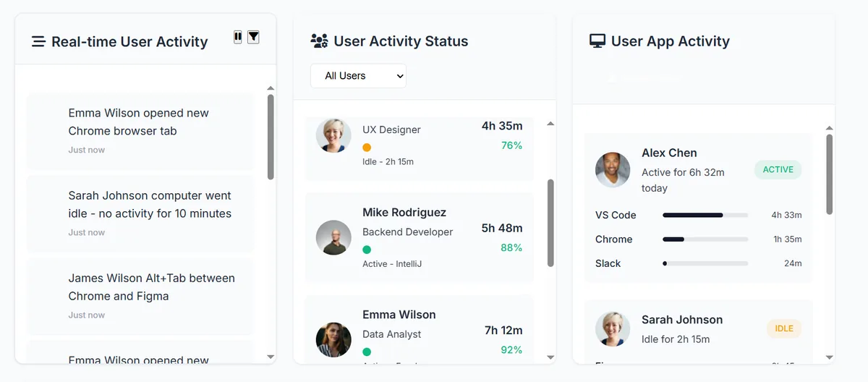Screen dimensions: 868x382
Task: Click the VS Code usage progress bar
Action: [x=705, y=215]
